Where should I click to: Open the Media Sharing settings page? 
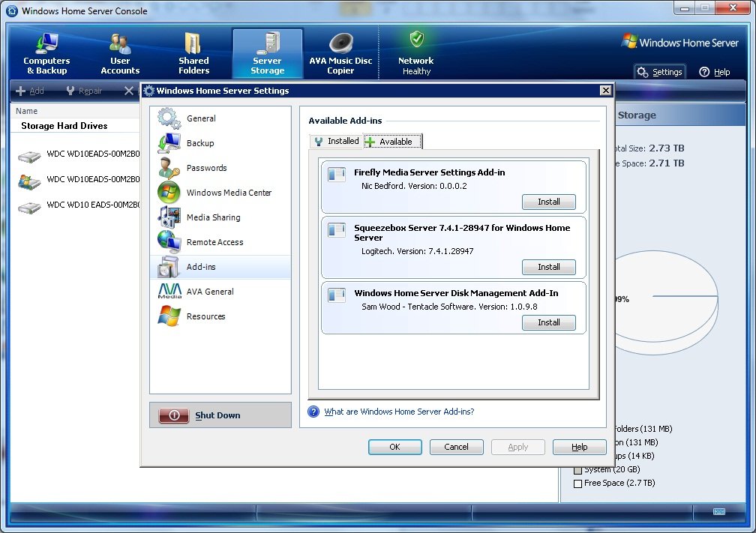(x=220, y=217)
